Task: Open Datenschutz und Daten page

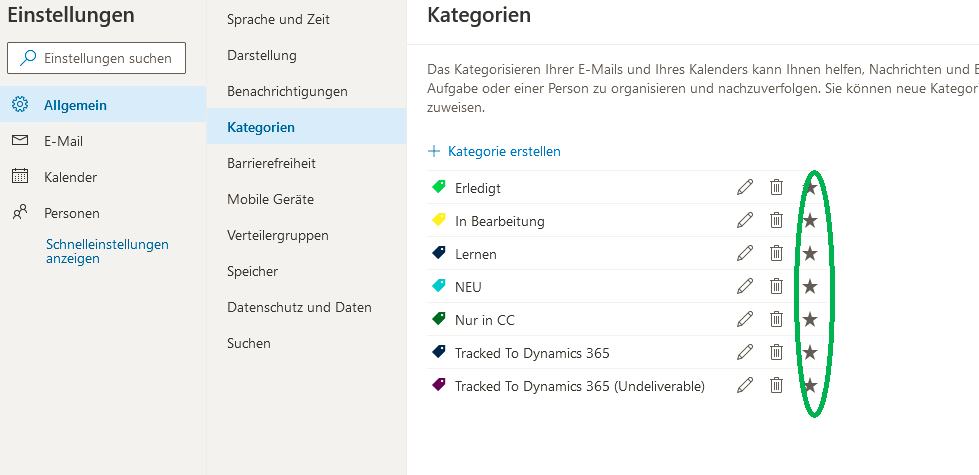Action: (299, 307)
